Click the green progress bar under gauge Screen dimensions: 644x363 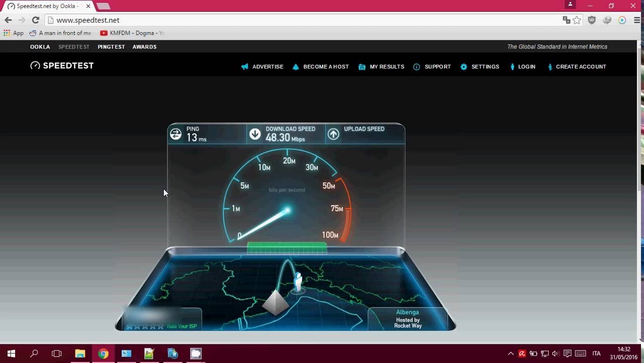[287, 248]
